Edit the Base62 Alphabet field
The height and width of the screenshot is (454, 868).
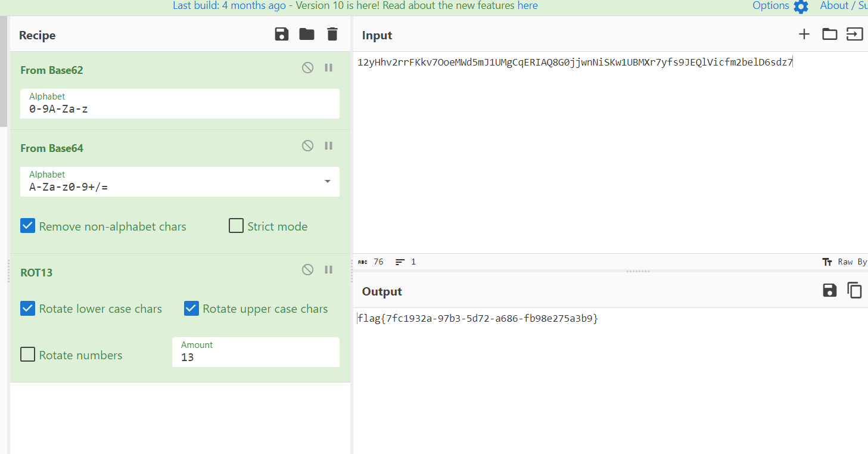179,109
